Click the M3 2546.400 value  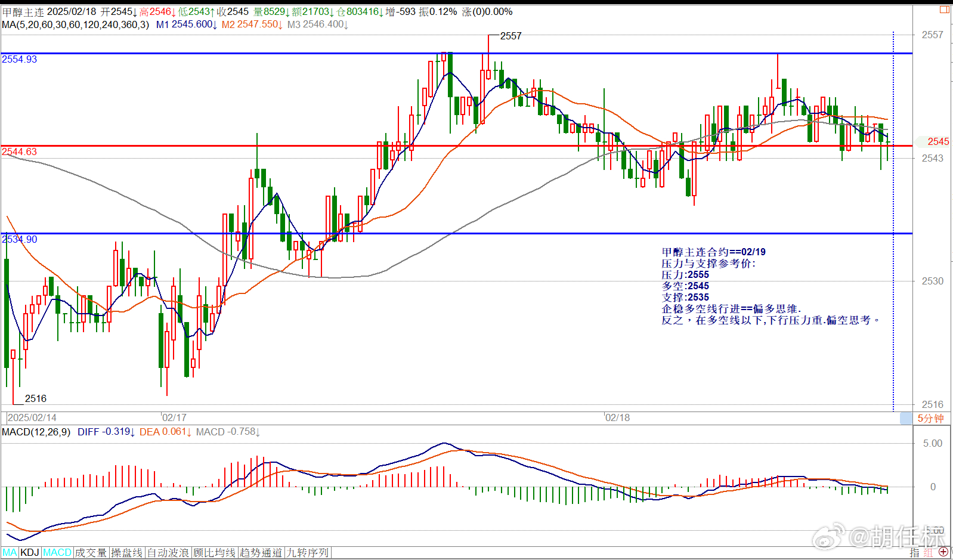point(318,24)
